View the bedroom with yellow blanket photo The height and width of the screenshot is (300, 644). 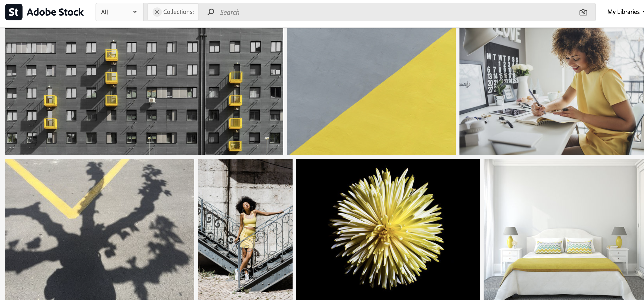[x=562, y=229]
